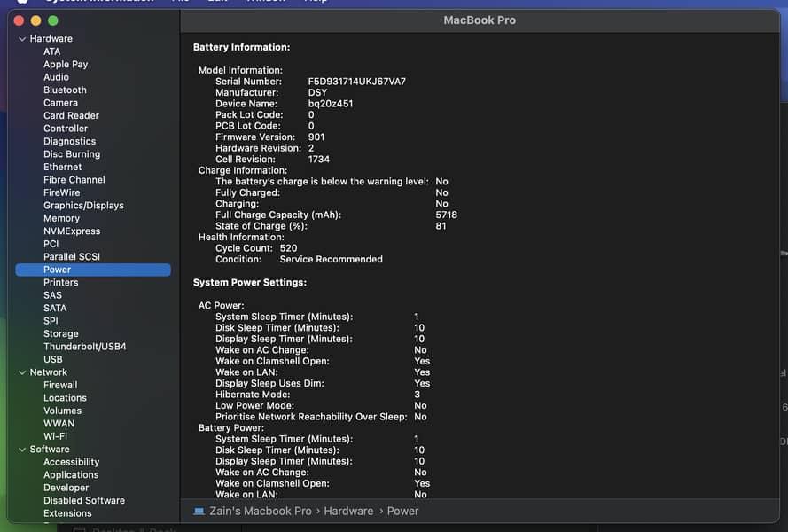Click the battery Serial Number value

[356, 82]
